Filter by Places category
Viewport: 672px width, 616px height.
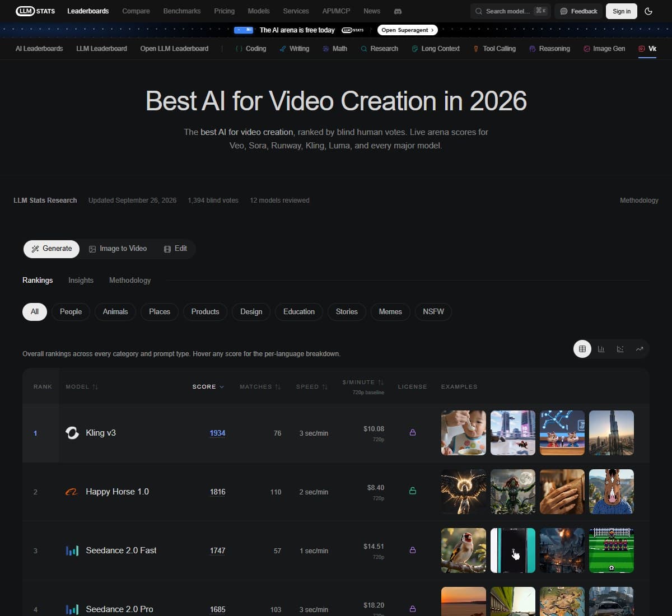tap(160, 311)
